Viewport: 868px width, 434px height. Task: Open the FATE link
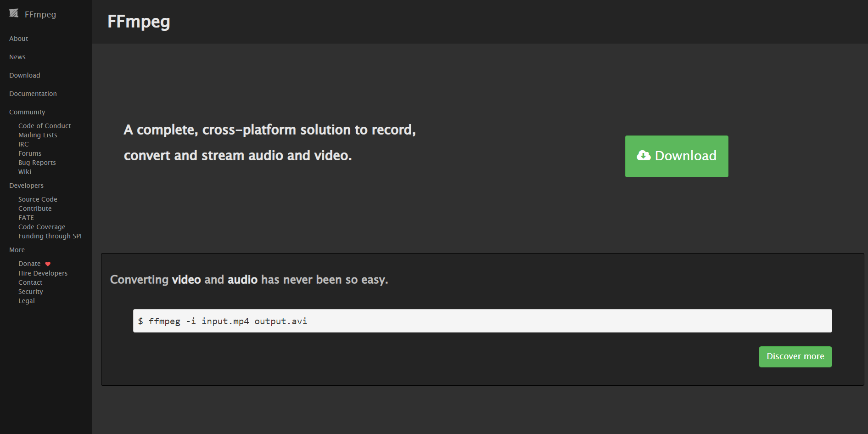coord(26,218)
